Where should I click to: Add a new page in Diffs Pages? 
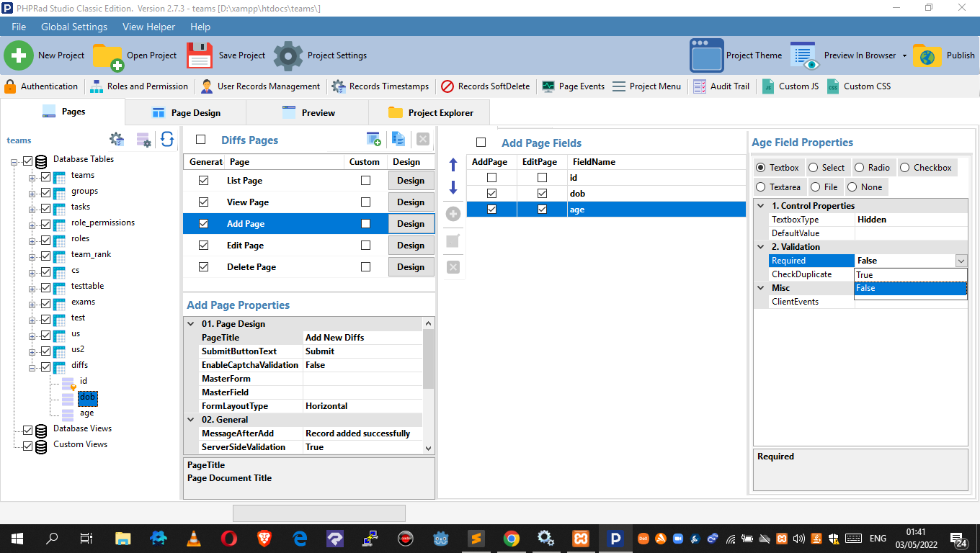point(374,138)
